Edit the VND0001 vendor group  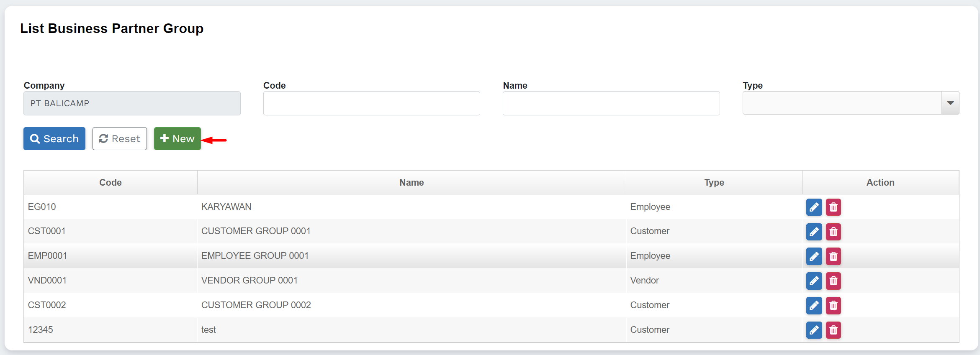pos(814,281)
